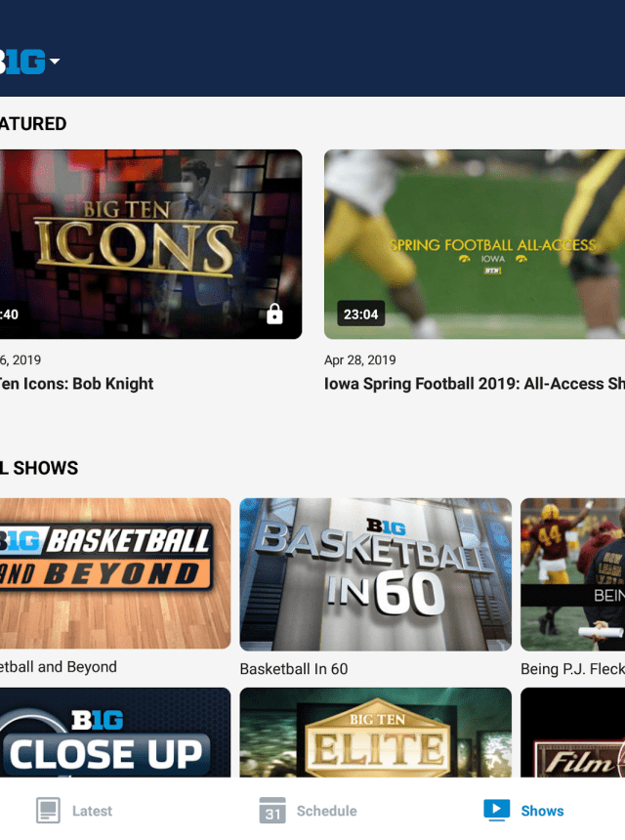Viewport: 625px width, 840px height.
Task: Open the B1G logo dropdown arrow
Action: click(55, 62)
